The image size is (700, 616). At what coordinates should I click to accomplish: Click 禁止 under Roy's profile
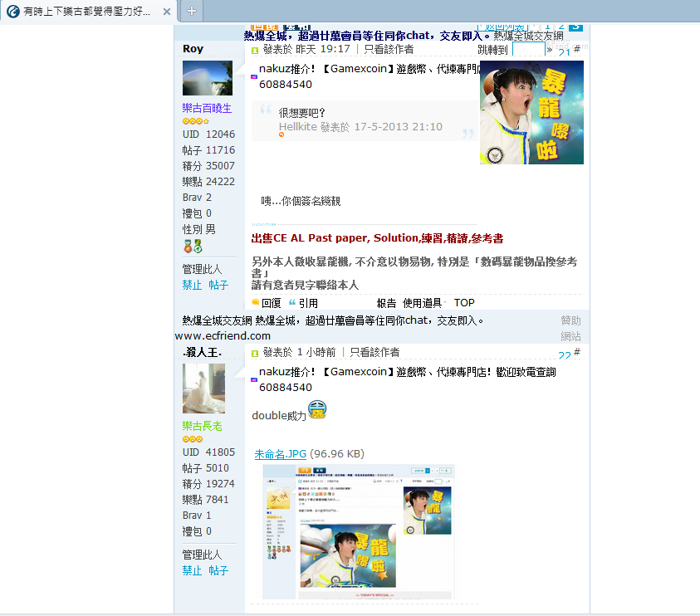[x=192, y=285]
